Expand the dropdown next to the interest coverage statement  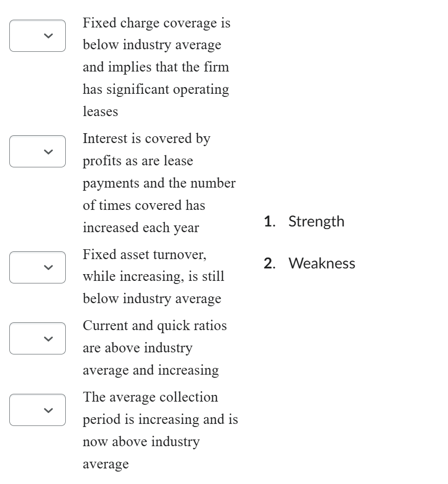pyautogui.click(x=37, y=151)
